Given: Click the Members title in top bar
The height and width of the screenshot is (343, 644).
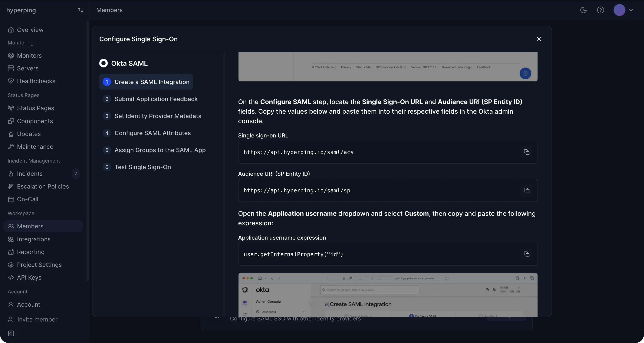Looking at the screenshot, I should (109, 10).
